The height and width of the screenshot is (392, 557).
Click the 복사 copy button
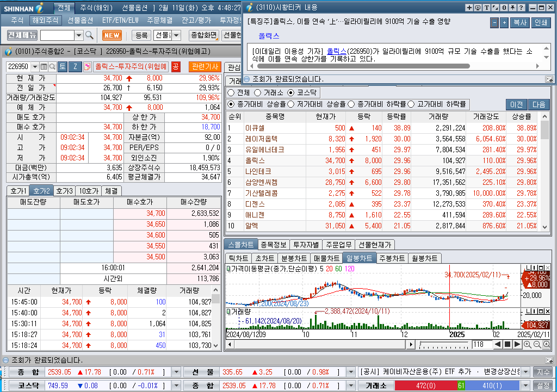coord(520,23)
